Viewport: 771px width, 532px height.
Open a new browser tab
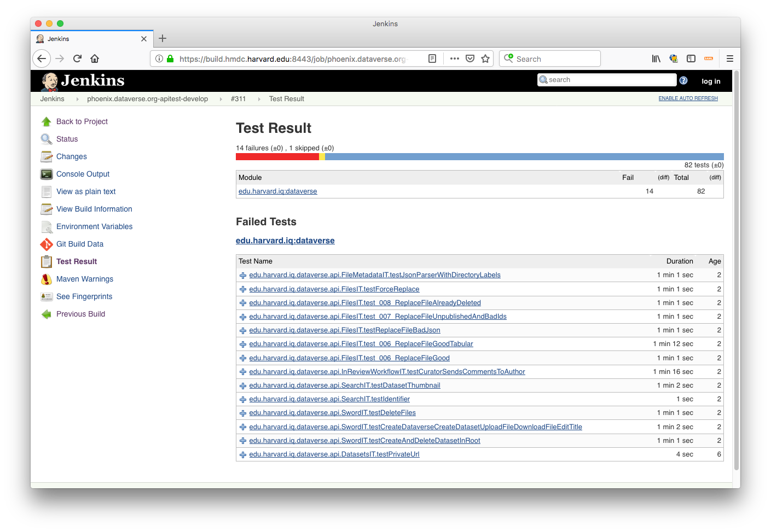[163, 38]
